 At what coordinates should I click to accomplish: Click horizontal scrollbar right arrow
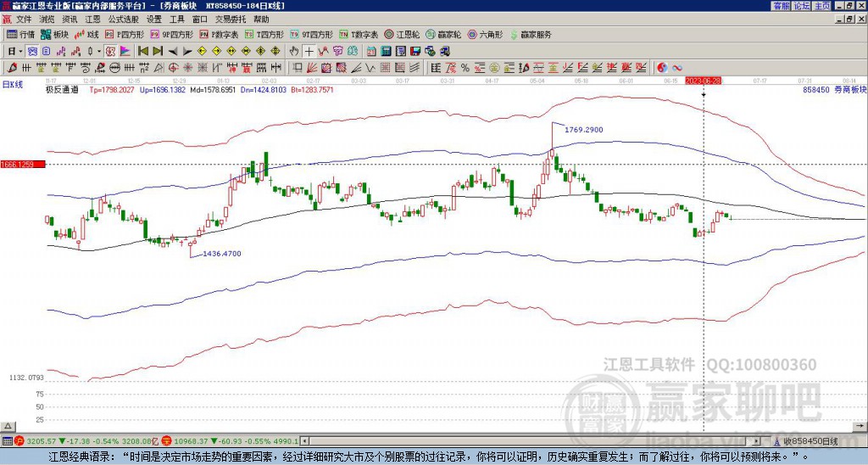[x=756, y=442]
